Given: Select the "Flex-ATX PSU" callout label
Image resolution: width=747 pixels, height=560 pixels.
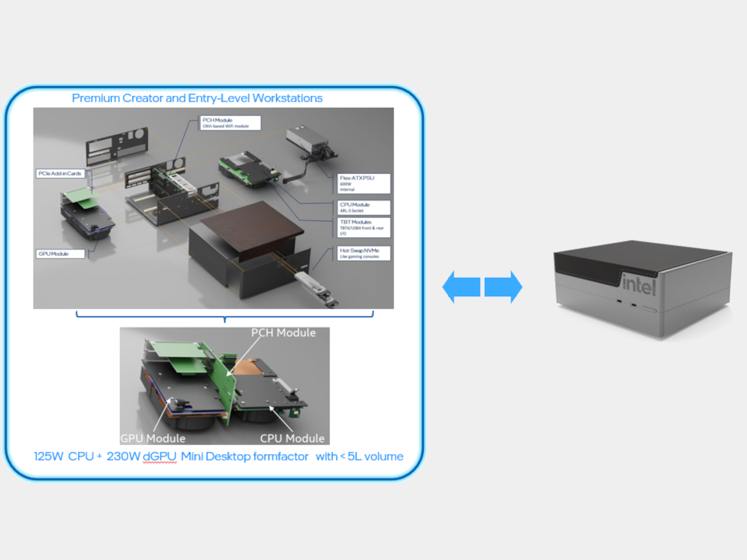Looking at the screenshot, I should pos(364,183).
